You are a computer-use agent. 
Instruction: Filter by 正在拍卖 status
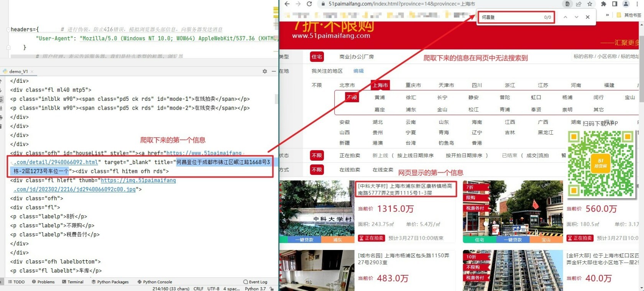tap(350, 155)
